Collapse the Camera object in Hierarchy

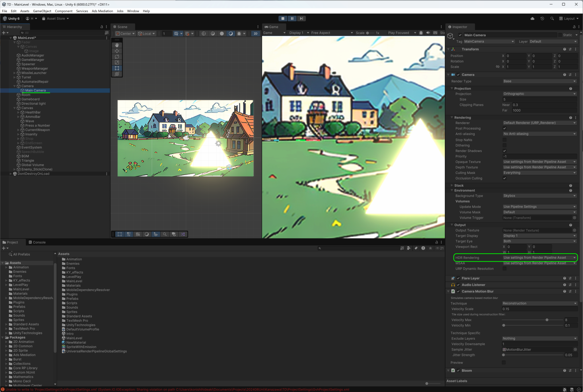(15, 86)
